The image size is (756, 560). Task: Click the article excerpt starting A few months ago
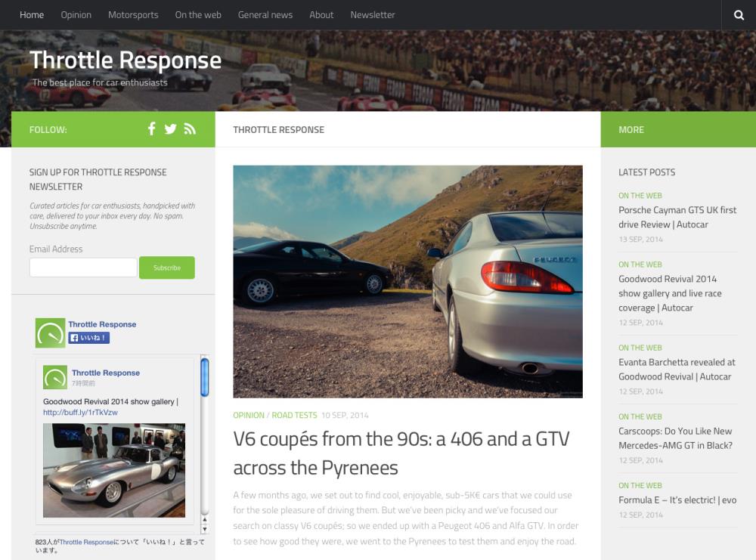pyautogui.click(x=406, y=518)
